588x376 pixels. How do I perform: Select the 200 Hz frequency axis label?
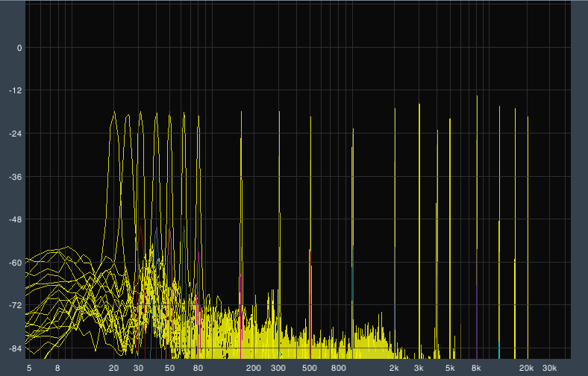[254, 369]
